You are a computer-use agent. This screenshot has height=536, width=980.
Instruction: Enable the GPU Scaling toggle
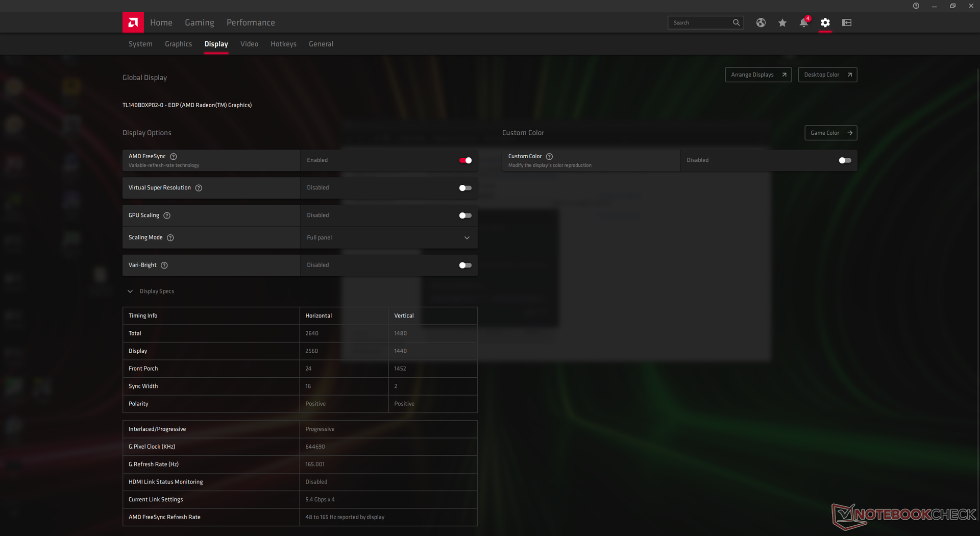(465, 215)
